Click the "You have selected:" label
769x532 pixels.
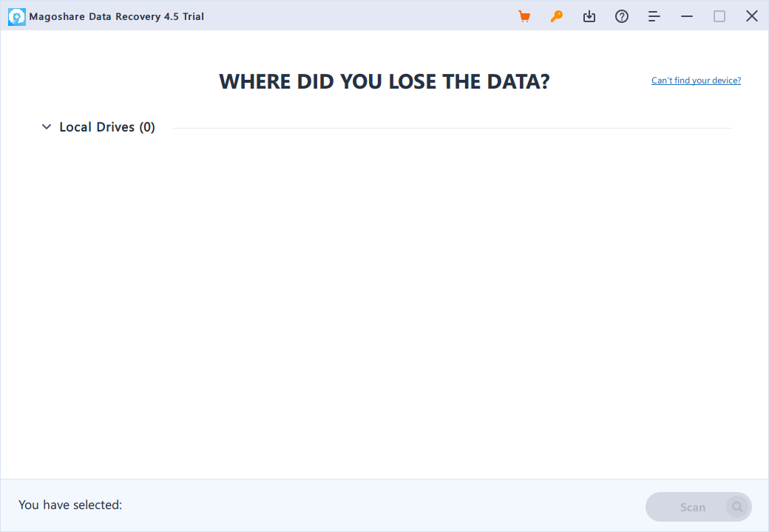pos(70,505)
